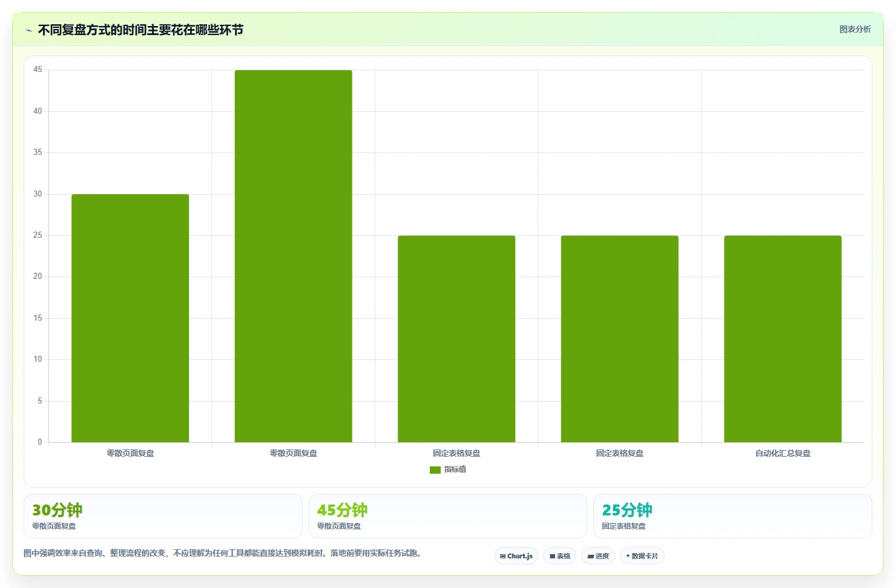Click the y-axis tick label 15
The width and height of the screenshot is (896, 588).
pos(38,318)
